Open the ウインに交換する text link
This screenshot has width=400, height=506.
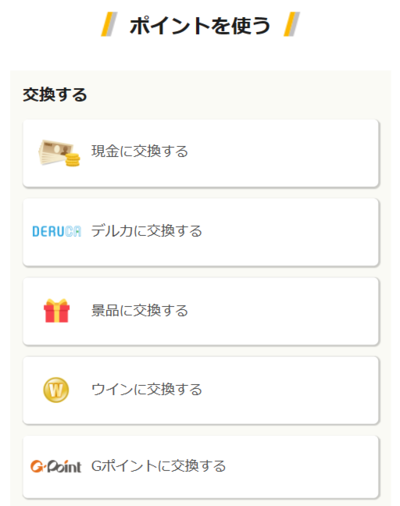[x=147, y=389]
